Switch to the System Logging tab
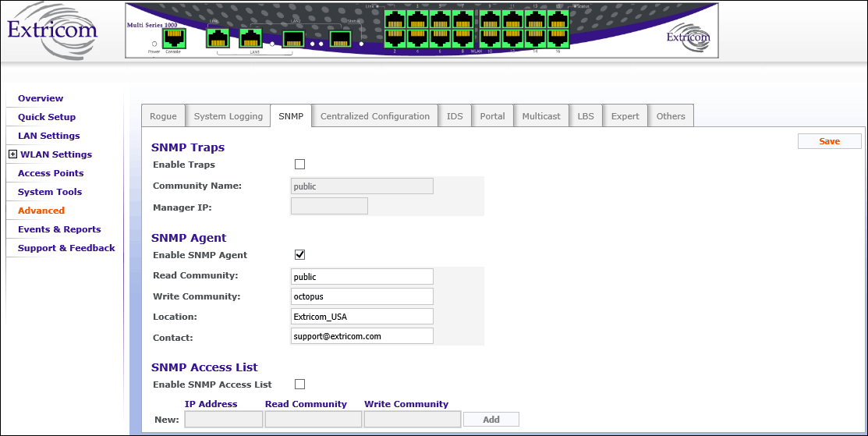Screen dimensions: 868x436 (228, 116)
